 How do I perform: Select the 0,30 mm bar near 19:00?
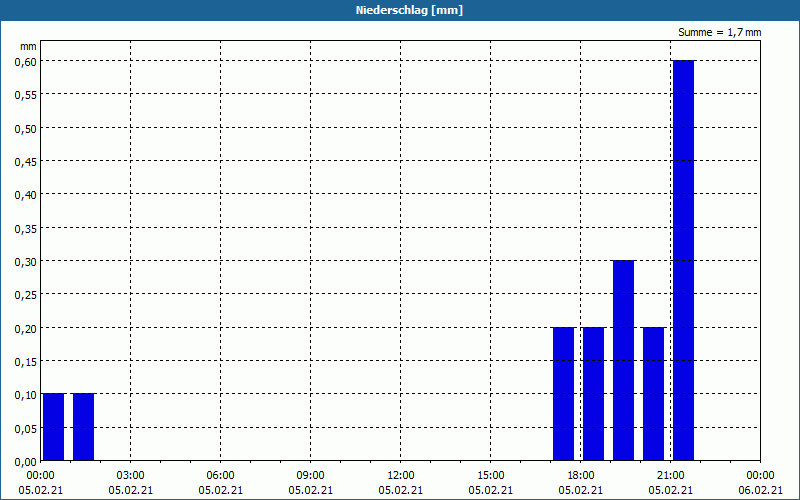click(x=623, y=360)
